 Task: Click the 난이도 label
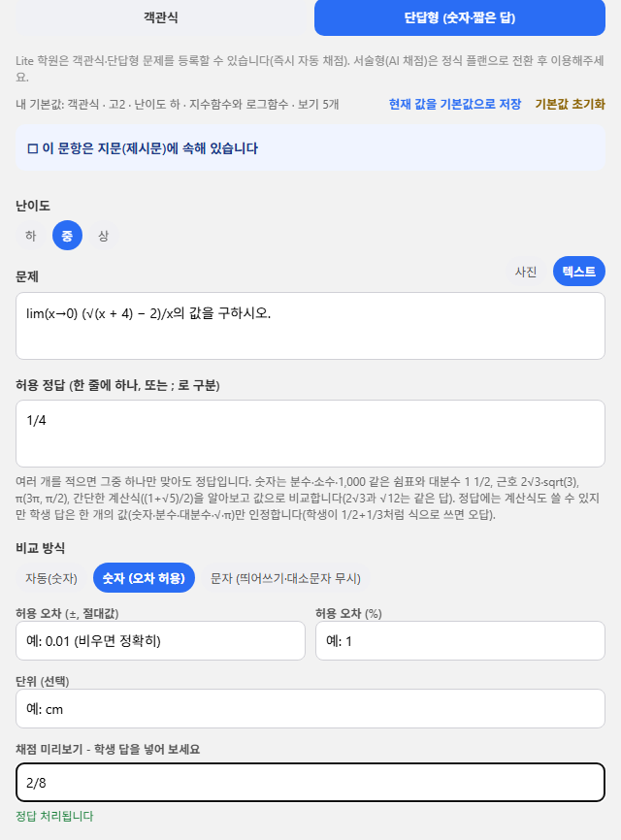33,206
